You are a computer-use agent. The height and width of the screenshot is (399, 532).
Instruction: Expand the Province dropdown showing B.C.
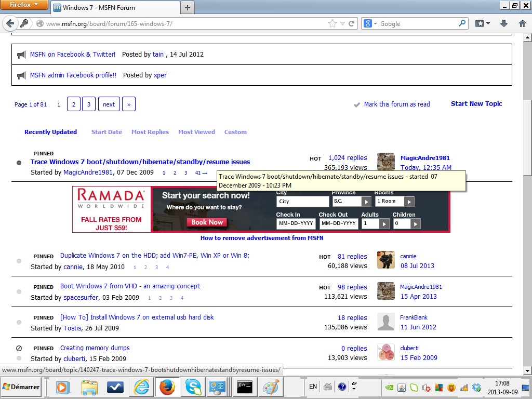coord(366,202)
